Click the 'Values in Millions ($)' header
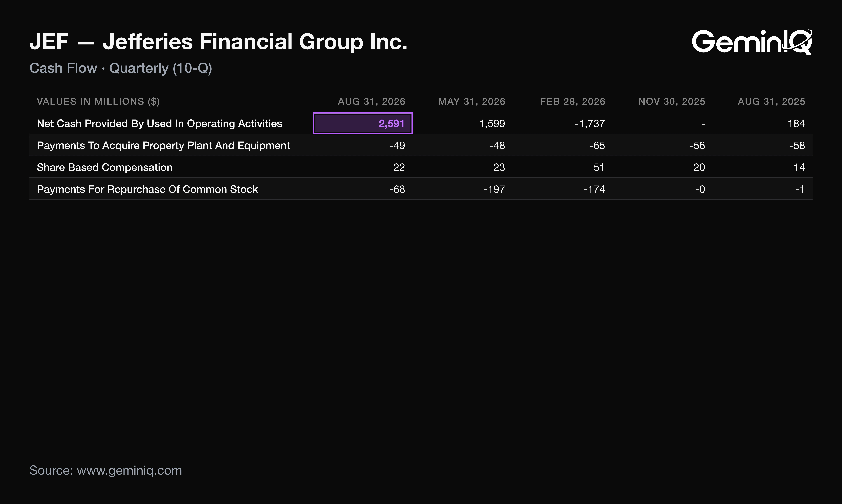This screenshot has width=842, height=504. click(x=98, y=102)
